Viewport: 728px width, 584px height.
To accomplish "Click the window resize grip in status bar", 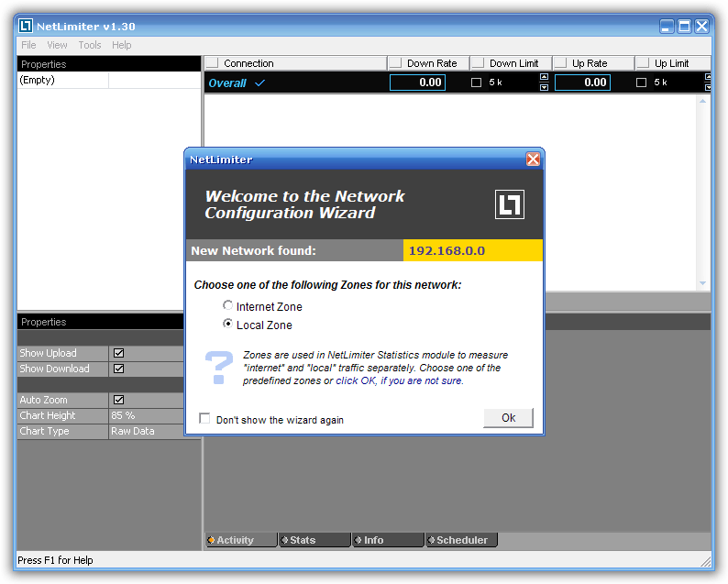I will point(705,561).
